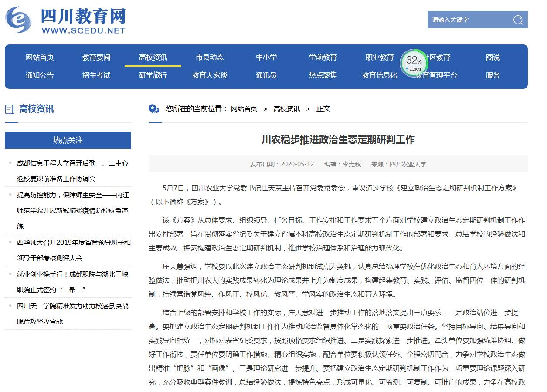The image size is (547, 392).
Task: Click the 高校资讯 sidebar heading
Action: [x=37, y=109]
